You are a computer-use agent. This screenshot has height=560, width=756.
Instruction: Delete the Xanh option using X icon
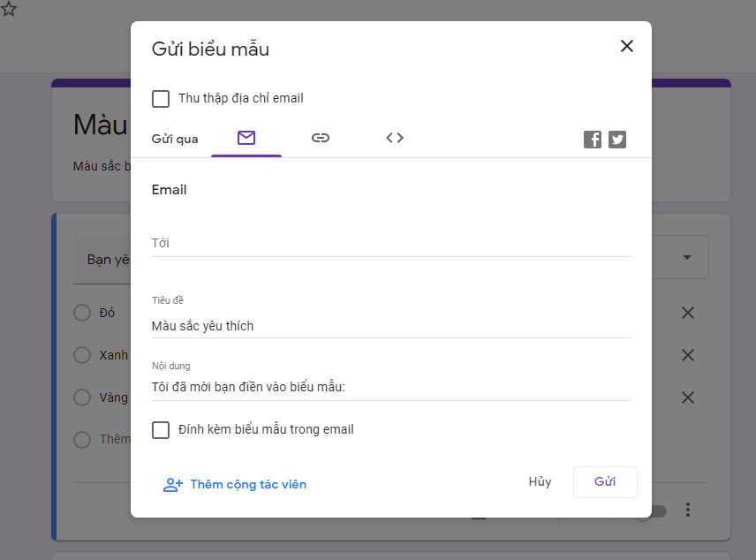coord(688,355)
